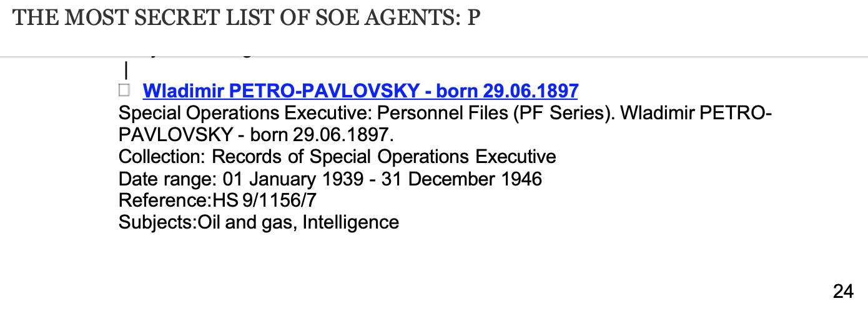
Task: Click the cut-off text below the header
Action: [x=194, y=55]
